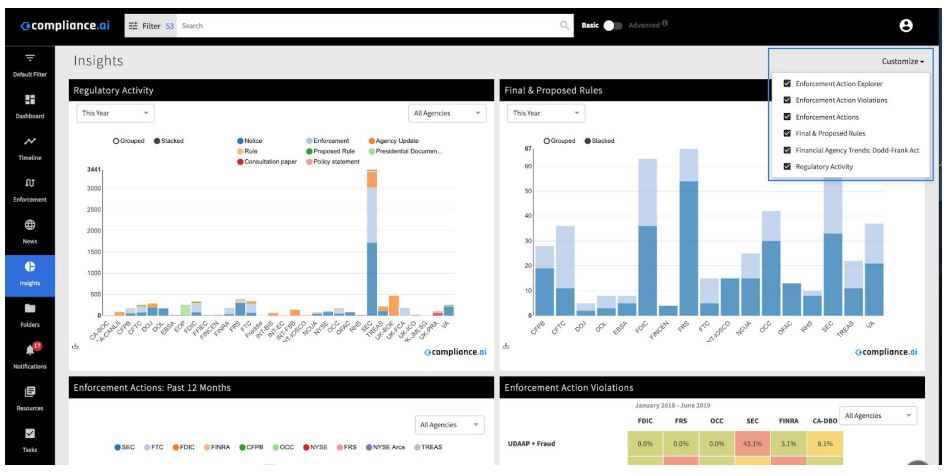
Task: Open the Timeline sidebar icon
Action: pos(30,142)
